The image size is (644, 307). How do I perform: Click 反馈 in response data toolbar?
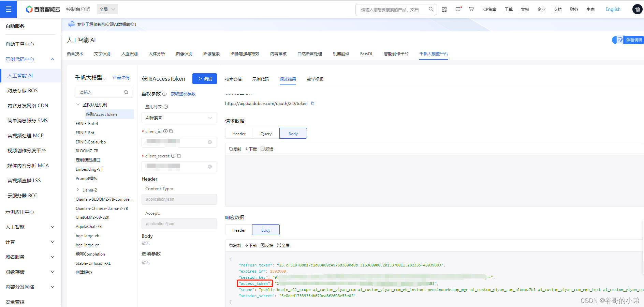coord(267,245)
